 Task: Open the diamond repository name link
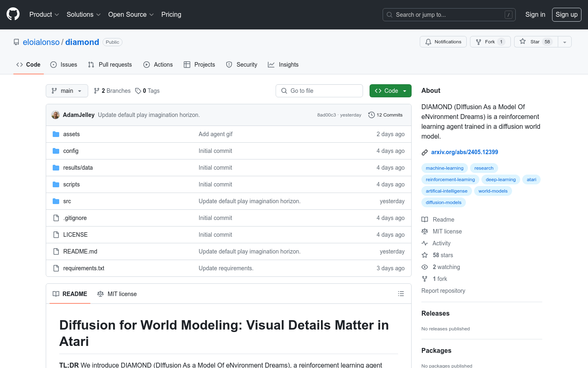(x=82, y=42)
